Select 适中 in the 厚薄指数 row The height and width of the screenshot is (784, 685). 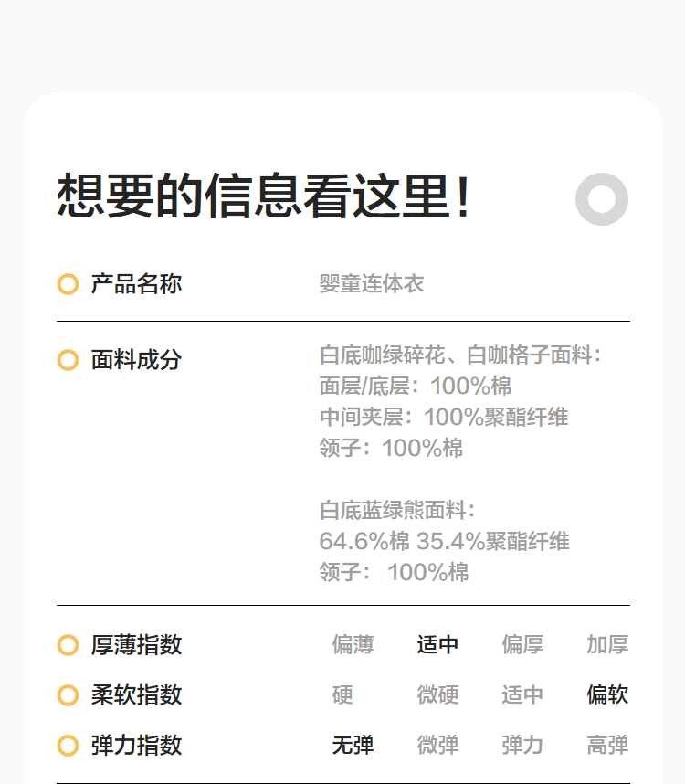437,645
